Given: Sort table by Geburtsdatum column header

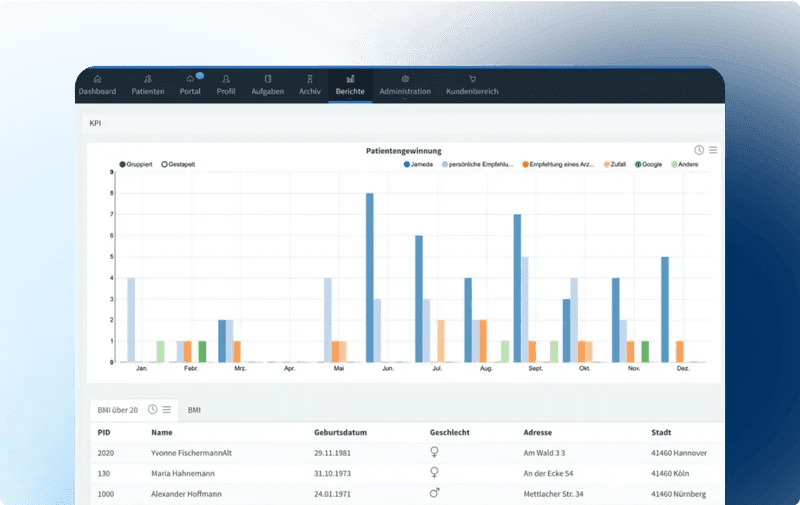Looking at the screenshot, I should 342,433.
